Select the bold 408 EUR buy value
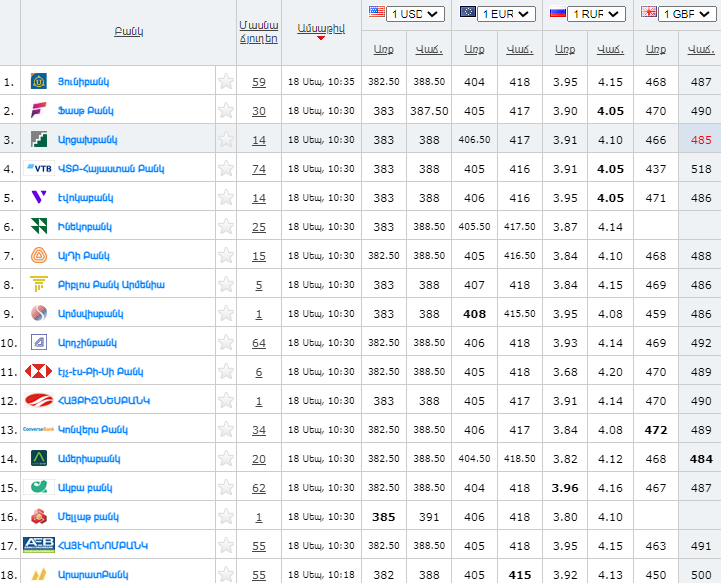721x583 pixels. coord(474,314)
